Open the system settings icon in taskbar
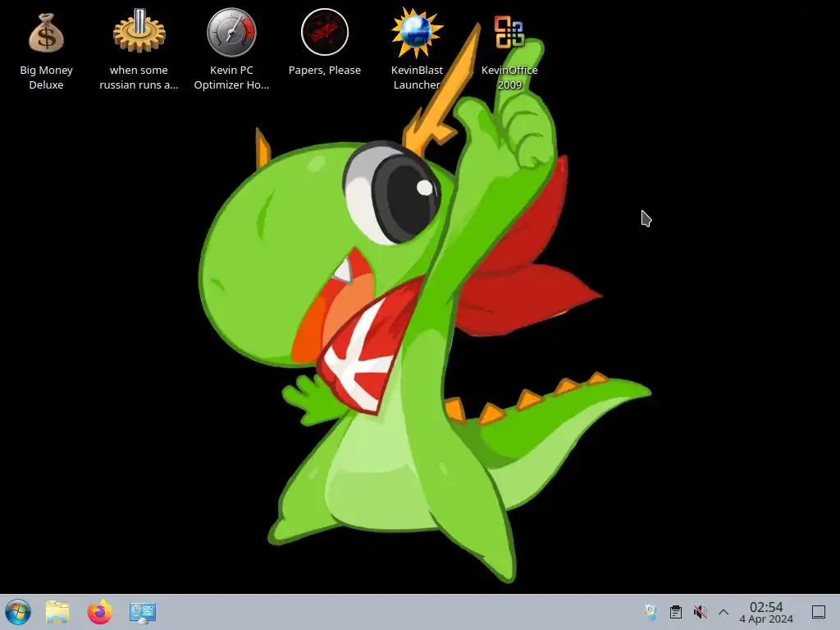 pyautogui.click(x=143, y=612)
